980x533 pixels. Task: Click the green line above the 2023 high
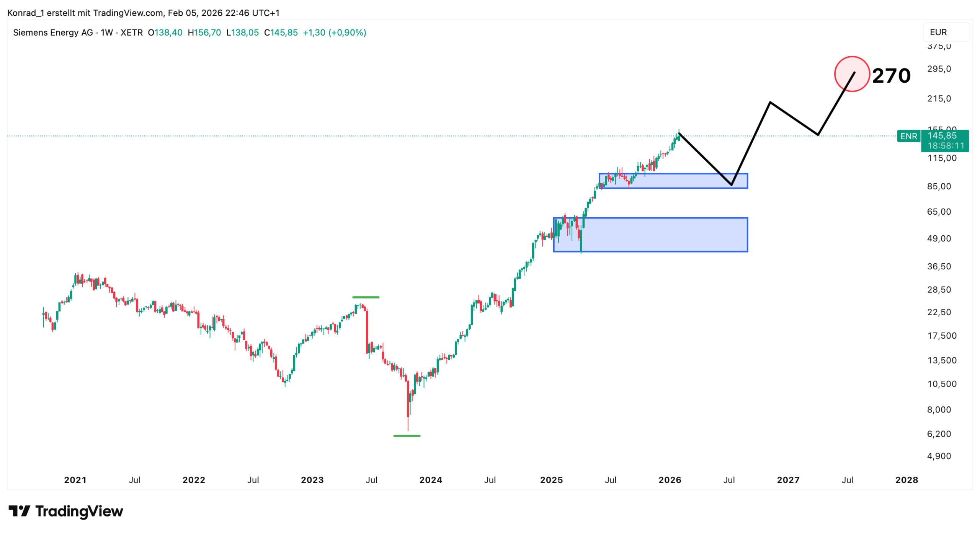[x=366, y=297]
